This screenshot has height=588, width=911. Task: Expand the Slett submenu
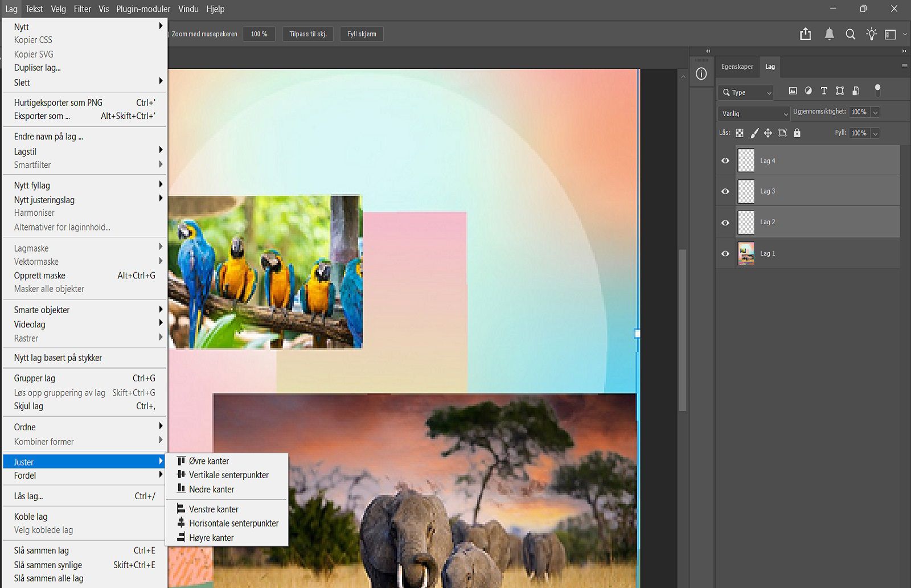pyautogui.click(x=84, y=83)
